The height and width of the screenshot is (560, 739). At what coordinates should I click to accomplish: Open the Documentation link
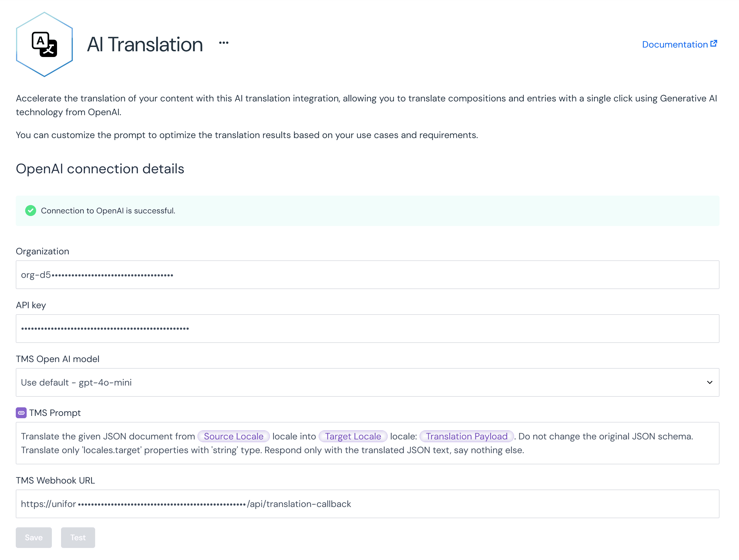pyautogui.click(x=679, y=44)
